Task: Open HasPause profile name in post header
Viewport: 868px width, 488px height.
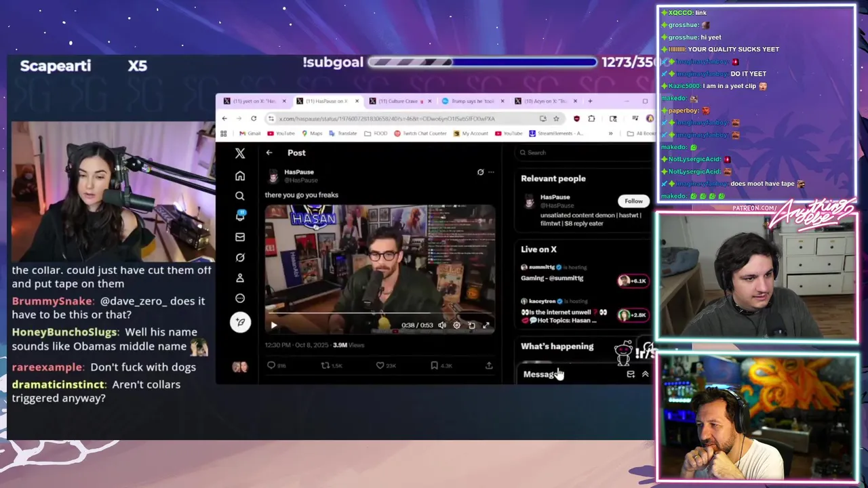Action: click(x=299, y=172)
